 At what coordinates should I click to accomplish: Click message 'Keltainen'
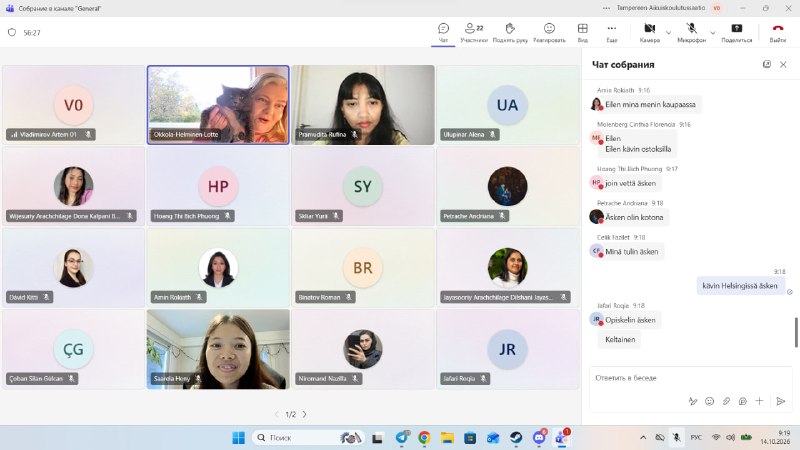pyautogui.click(x=620, y=339)
